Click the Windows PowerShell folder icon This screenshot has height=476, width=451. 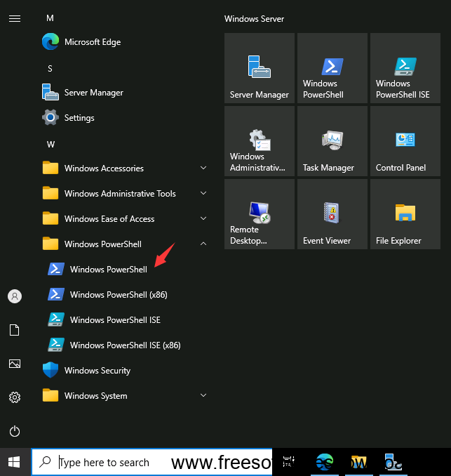(x=51, y=244)
